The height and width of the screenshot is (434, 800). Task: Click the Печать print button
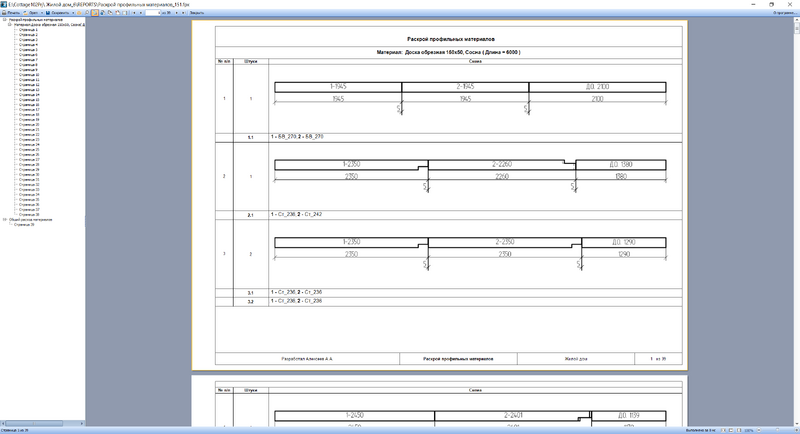[10, 13]
